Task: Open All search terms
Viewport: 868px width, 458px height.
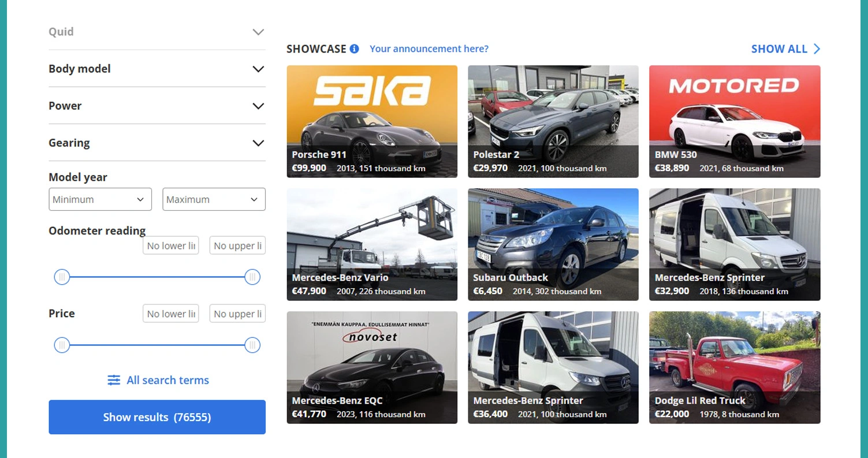Action: (167, 379)
